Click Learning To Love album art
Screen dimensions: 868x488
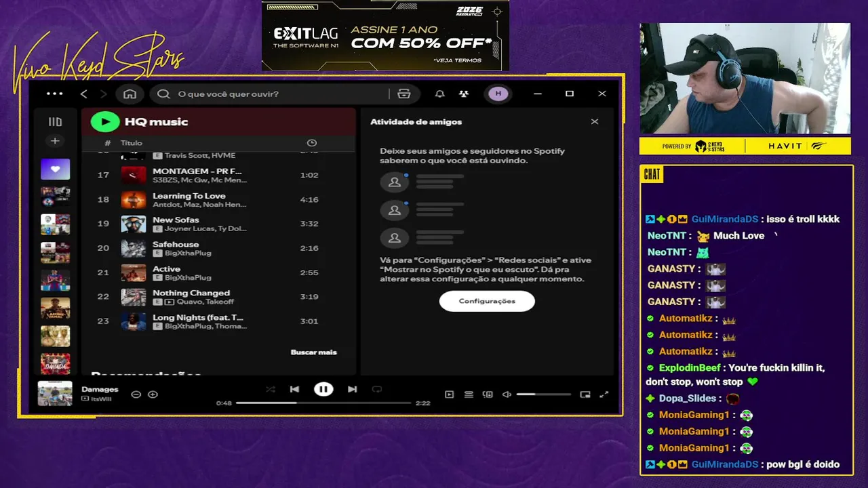coord(134,200)
